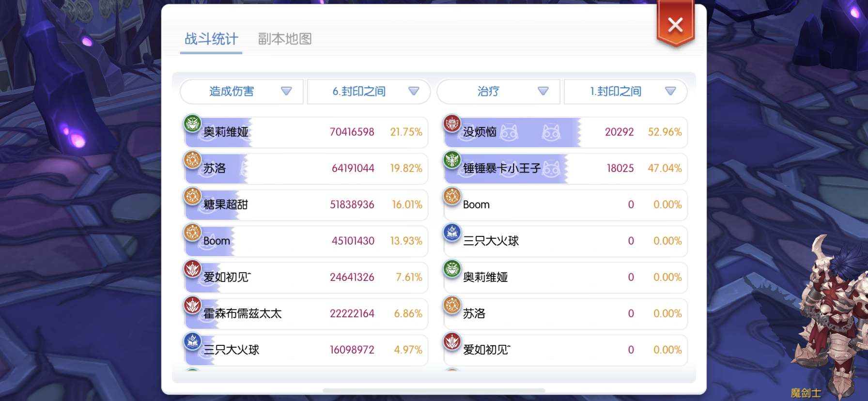Open the 治疗 stat type dropdown
Viewport: 868px width, 401px height.
click(498, 92)
